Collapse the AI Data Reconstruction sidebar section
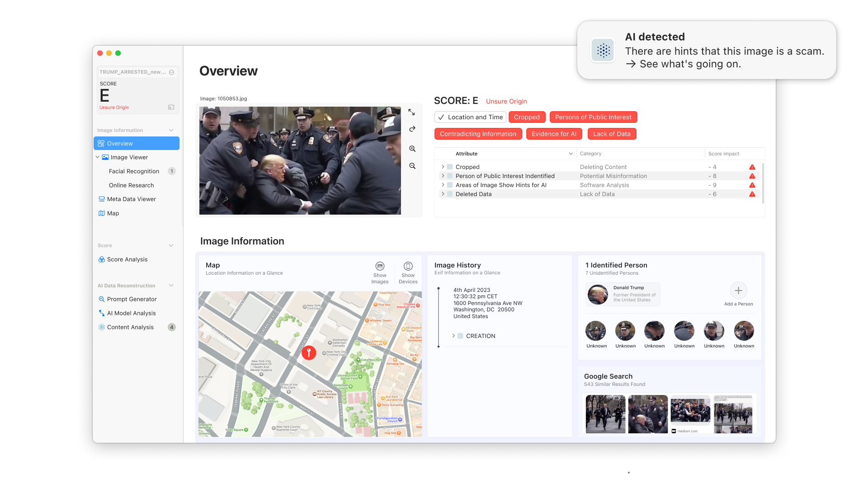868x488 pixels. click(x=171, y=286)
